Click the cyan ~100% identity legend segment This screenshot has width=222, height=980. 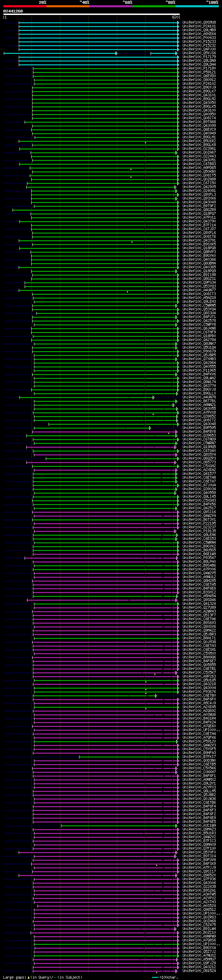click(197, 6)
